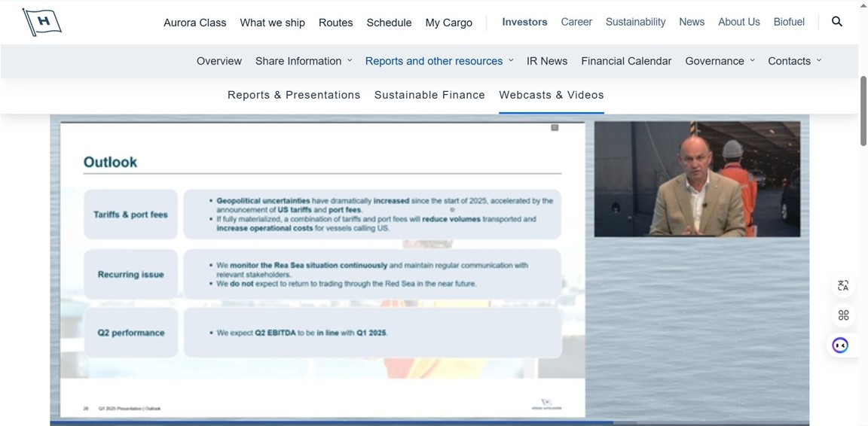Viewport: 868px width, 426px height.
Task: Open the search magnifier icon
Action: 837,22
